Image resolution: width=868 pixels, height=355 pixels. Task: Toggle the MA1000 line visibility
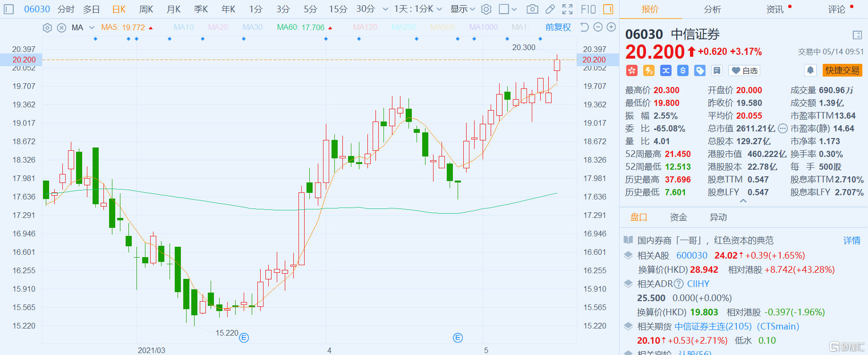tap(484, 27)
